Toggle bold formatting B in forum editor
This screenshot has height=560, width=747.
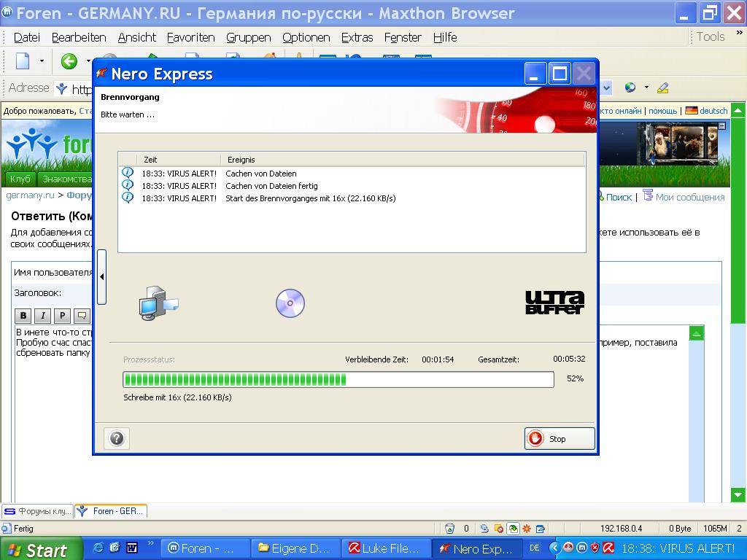[x=24, y=316]
